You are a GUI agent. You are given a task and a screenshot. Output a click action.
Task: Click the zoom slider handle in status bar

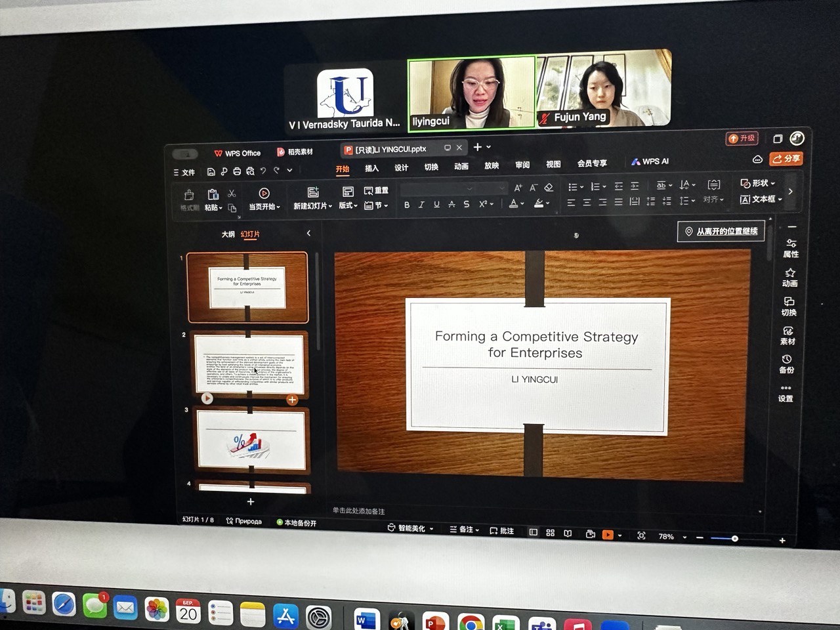click(734, 538)
